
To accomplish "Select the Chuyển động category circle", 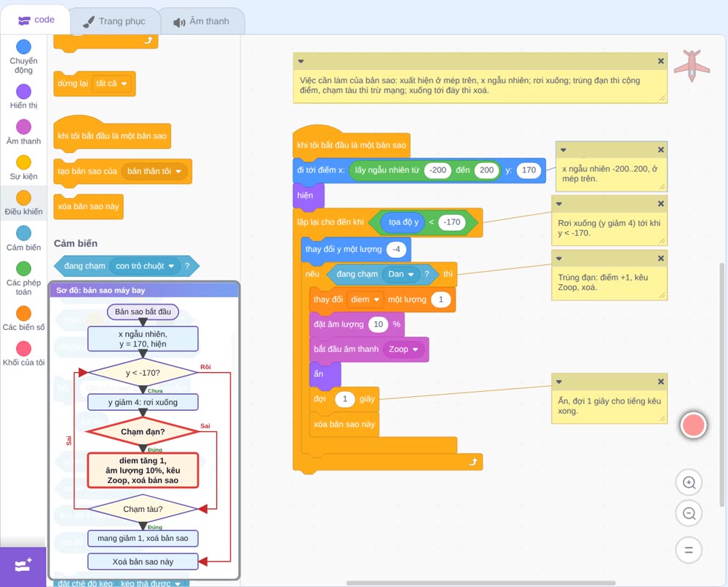I will (24, 47).
